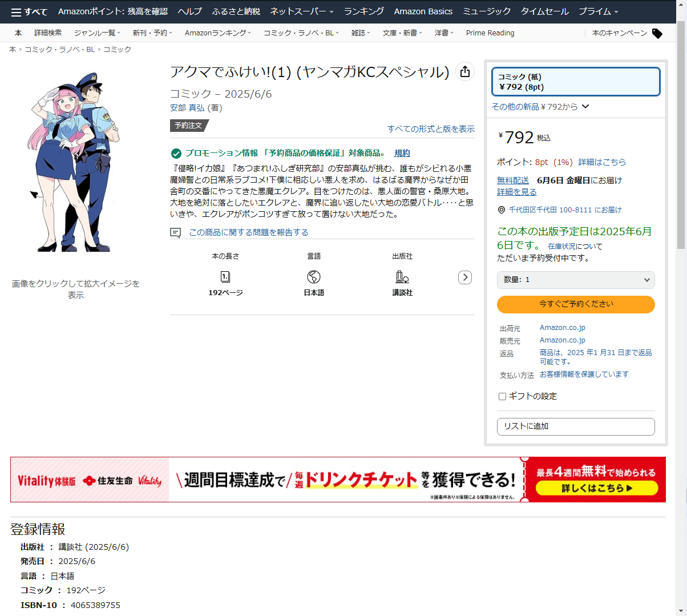Enable the ギフトの設定 checkbox
Viewport: 687px width, 616px height.
pos(503,396)
